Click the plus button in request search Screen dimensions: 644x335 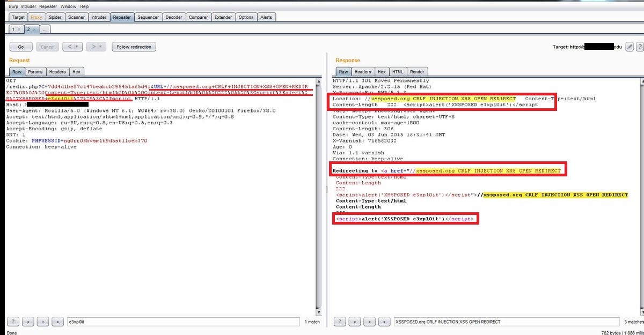[x=43, y=322]
